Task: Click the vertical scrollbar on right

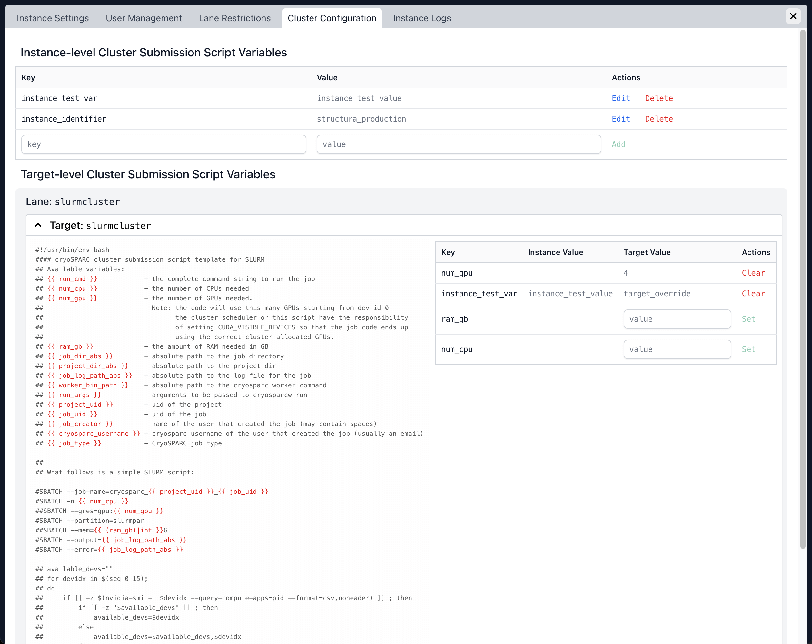Action: point(803,290)
